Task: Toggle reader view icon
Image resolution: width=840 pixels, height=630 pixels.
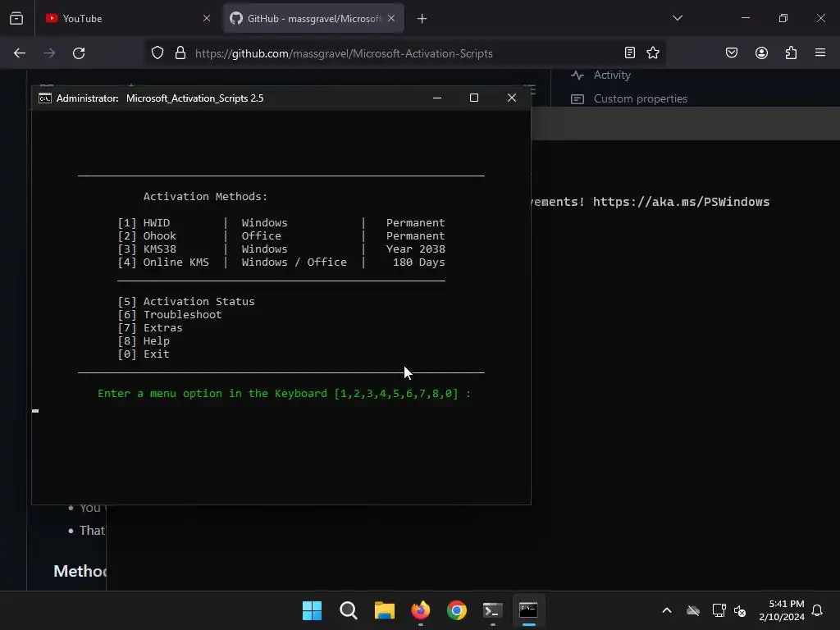Action: click(630, 52)
